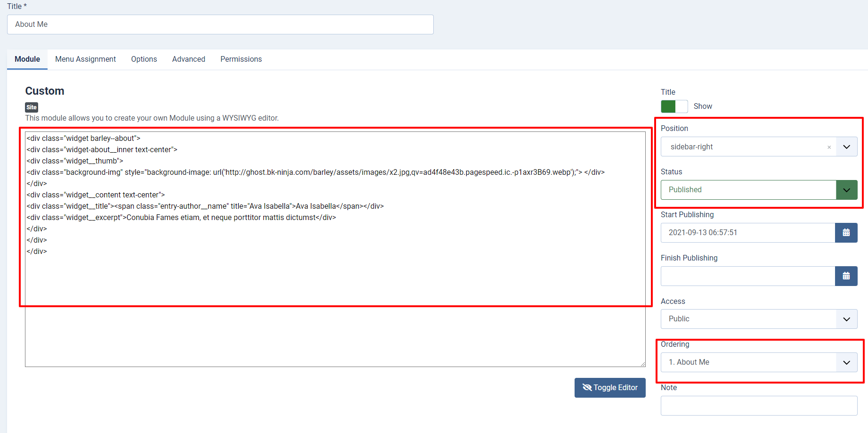
Task: Select the Module tab
Action: (x=27, y=59)
